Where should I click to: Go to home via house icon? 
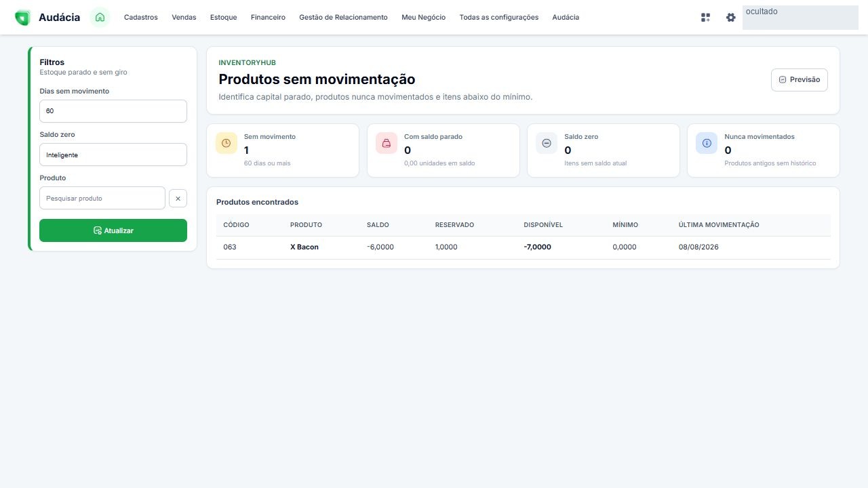point(100,18)
